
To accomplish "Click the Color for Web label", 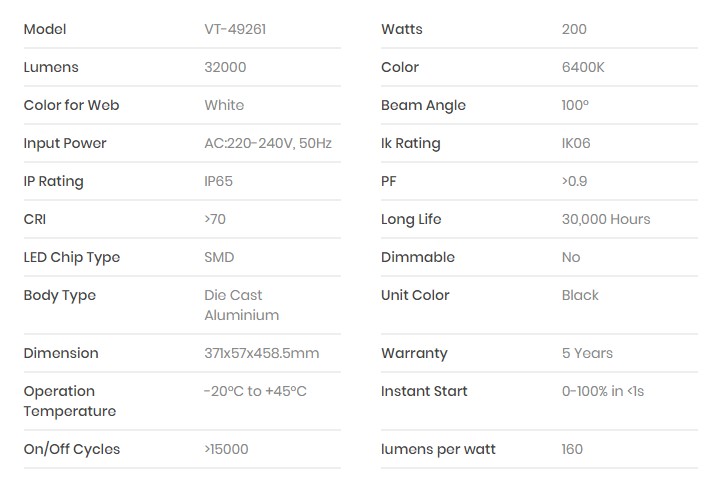I will click(71, 105).
